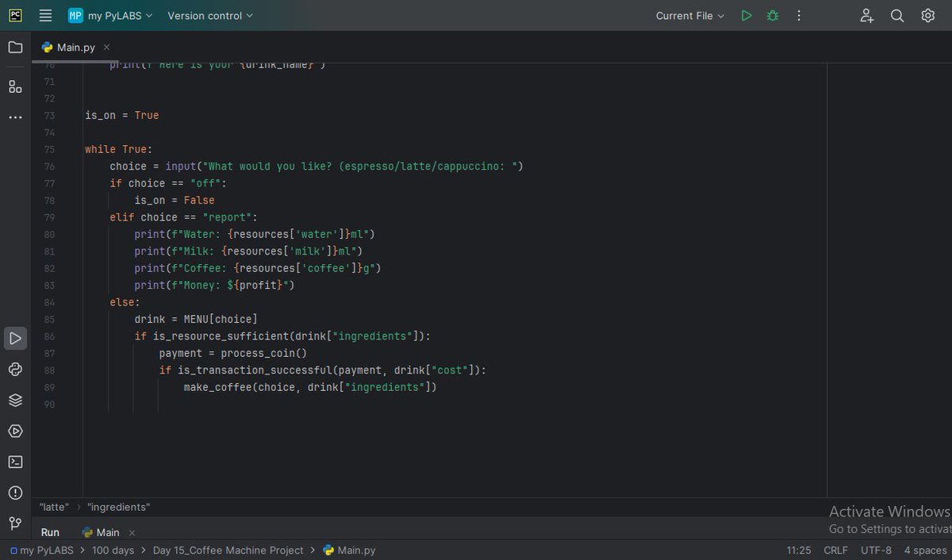Open the Project tool window folder icon
The height and width of the screenshot is (560, 952).
click(x=15, y=48)
